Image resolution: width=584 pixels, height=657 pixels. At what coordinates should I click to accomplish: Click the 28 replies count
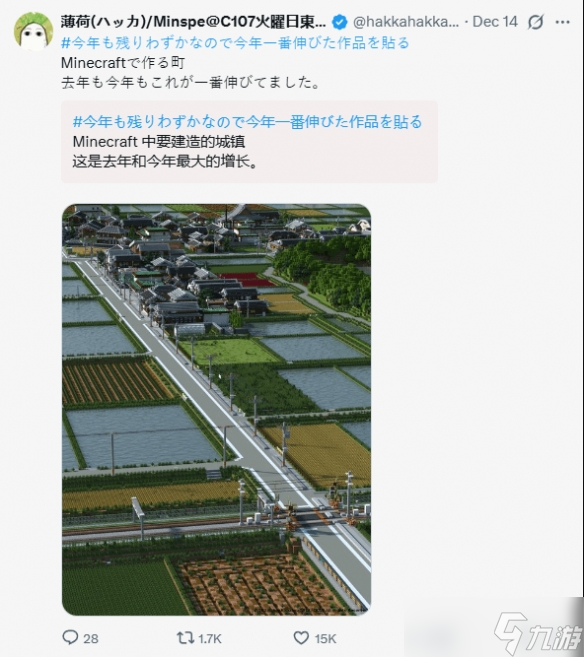(x=90, y=639)
